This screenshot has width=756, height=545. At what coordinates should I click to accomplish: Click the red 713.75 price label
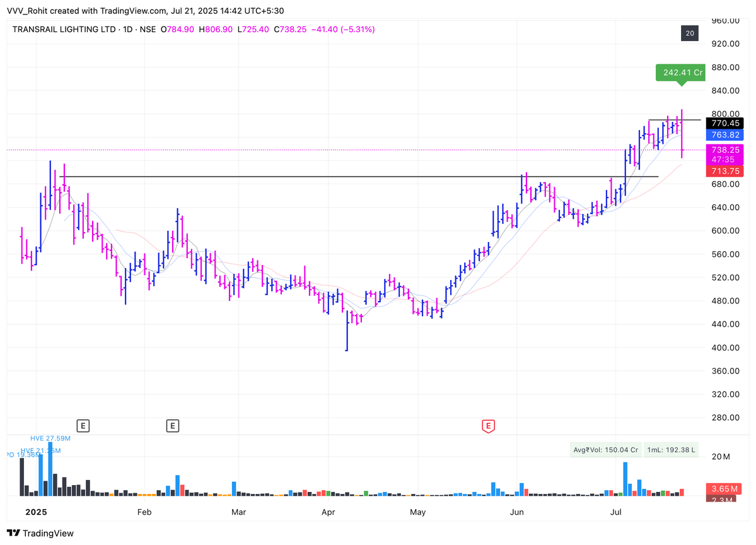pyautogui.click(x=724, y=171)
